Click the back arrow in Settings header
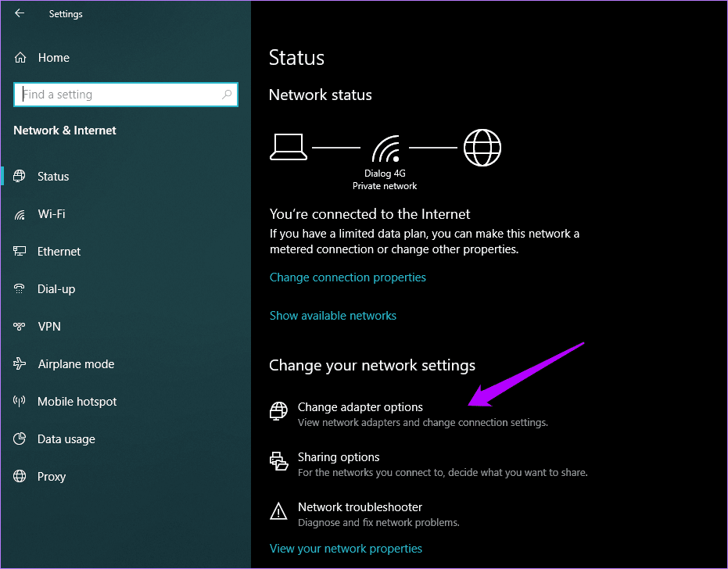Image resolution: width=728 pixels, height=569 pixels. pos(20,13)
